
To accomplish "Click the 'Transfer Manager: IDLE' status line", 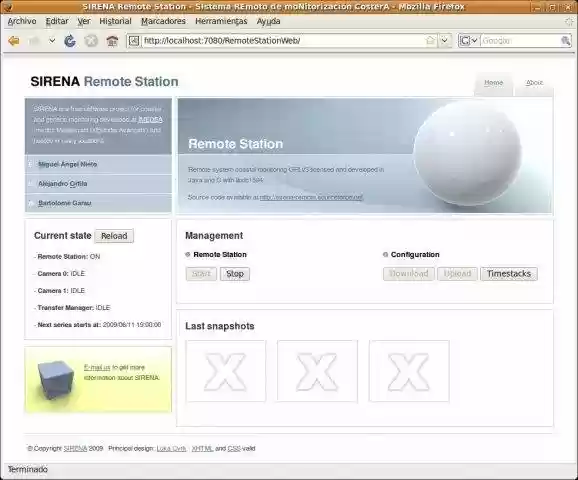I will click(73, 308).
